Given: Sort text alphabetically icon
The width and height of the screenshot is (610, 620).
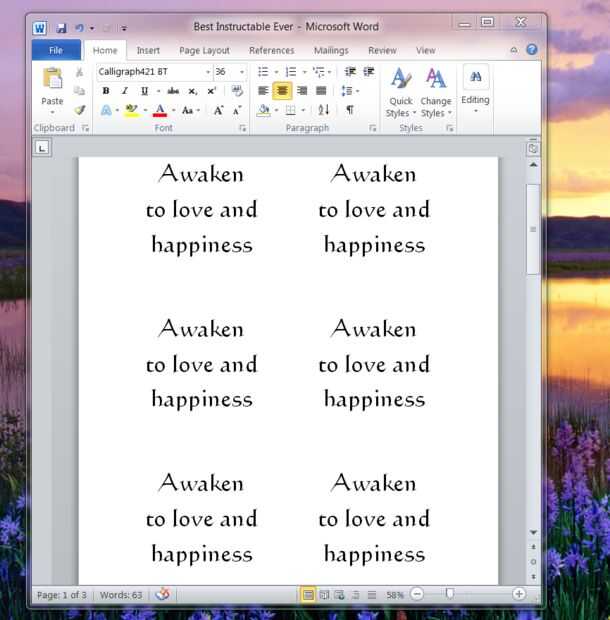Looking at the screenshot, I should [324, 110].
